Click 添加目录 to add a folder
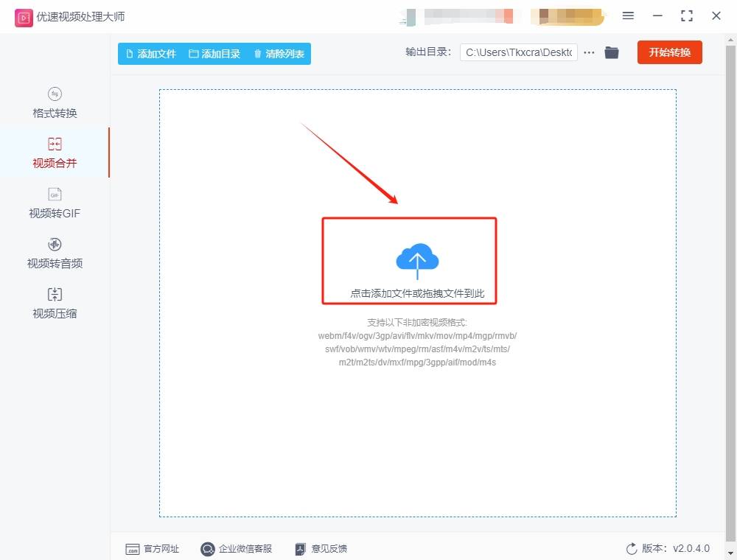This screenshot has height=560, width=737. [x=214, y=53]
